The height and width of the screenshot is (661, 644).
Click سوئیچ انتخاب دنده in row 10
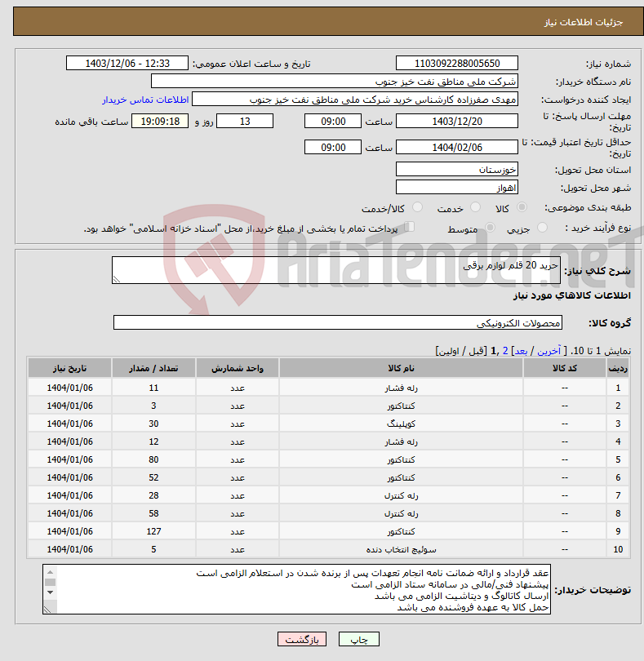[401, 549]
